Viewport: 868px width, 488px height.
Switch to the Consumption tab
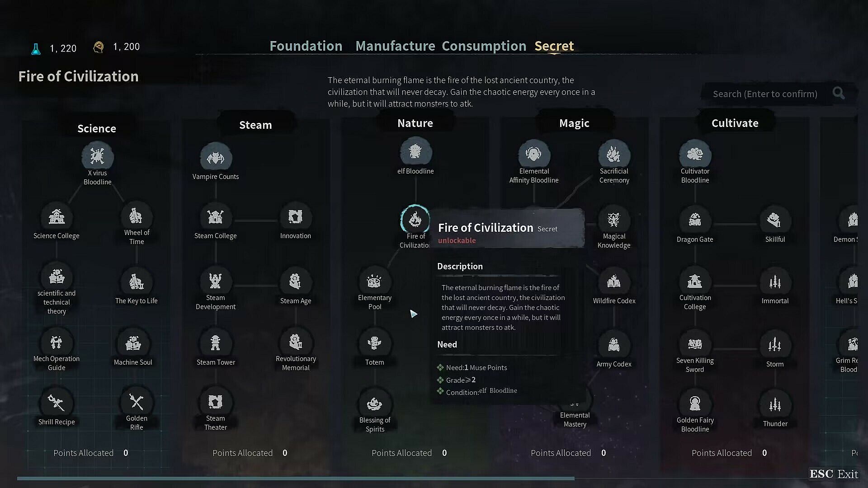484,46
